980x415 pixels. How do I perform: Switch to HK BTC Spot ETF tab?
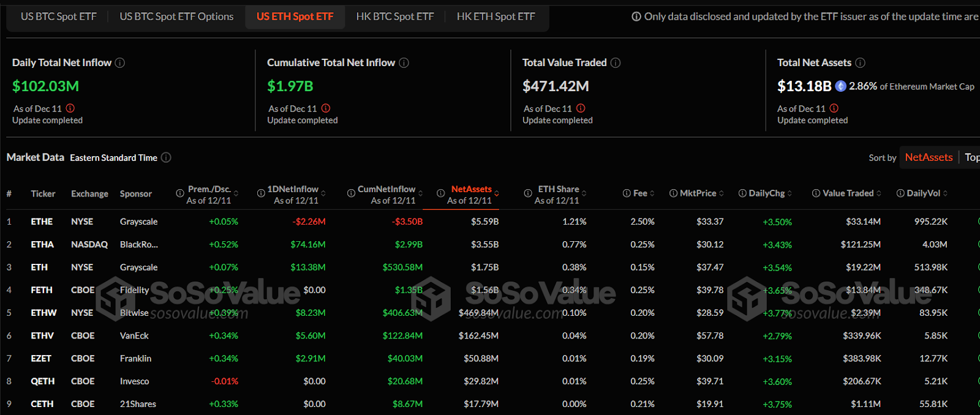[x=395, y=17]
